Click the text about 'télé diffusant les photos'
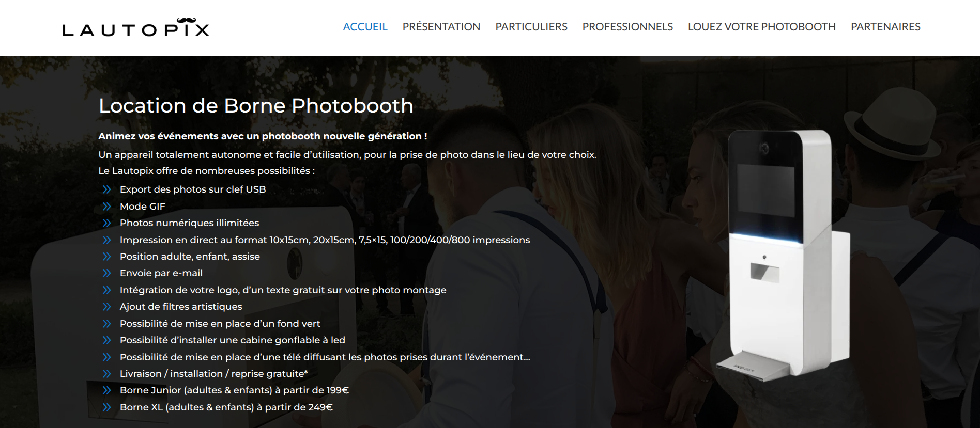The width and height of the screenshot is (980, 428). tap(325, 357)
